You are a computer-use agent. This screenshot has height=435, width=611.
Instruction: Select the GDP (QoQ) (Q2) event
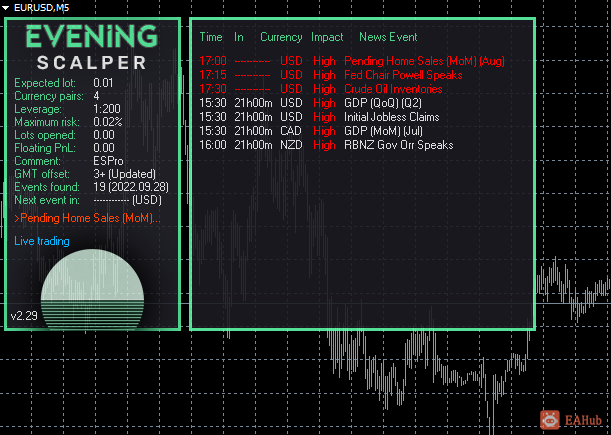coord(383,103)
